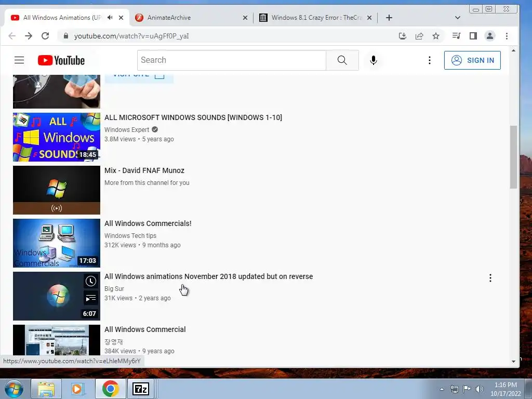This screenshot has width=532, height=399.
Task: Close the AnimateArchive tab
Action: [245, 18]
